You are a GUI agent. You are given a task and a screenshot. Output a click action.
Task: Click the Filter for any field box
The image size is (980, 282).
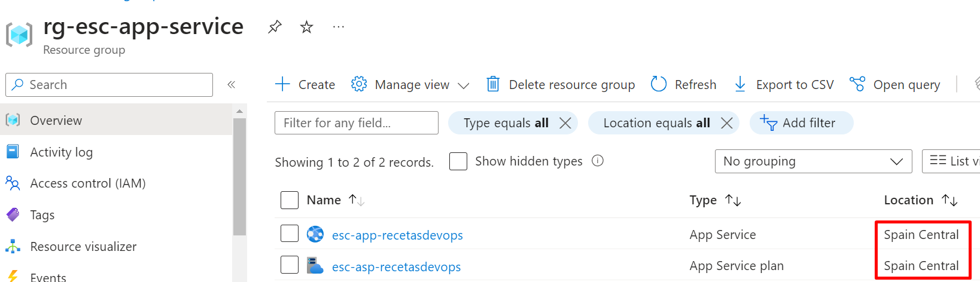357,123
